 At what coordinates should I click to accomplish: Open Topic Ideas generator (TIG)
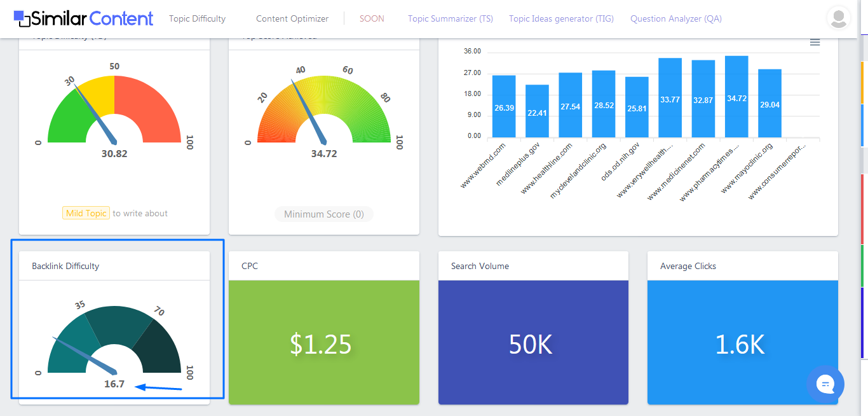[561, 18]
